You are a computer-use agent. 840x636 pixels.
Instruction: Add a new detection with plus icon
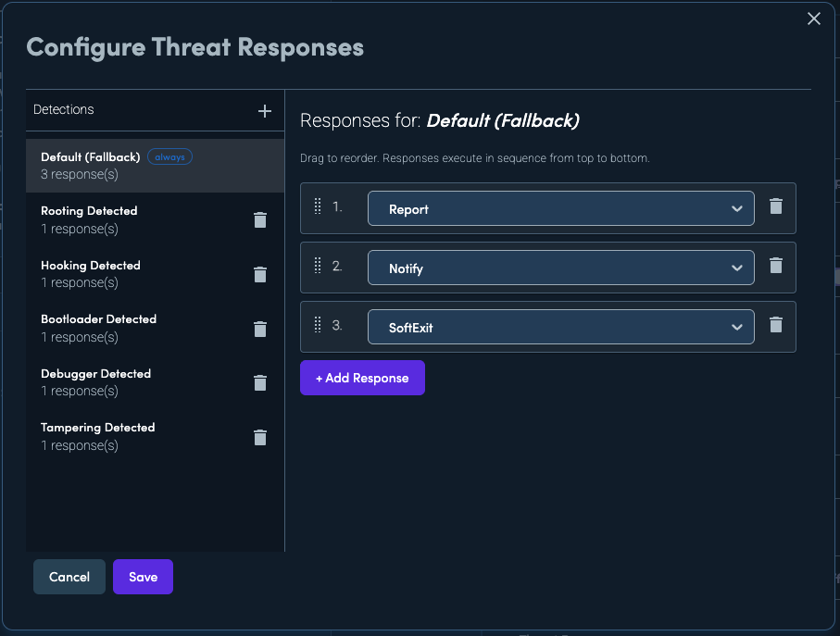point(265,111)
